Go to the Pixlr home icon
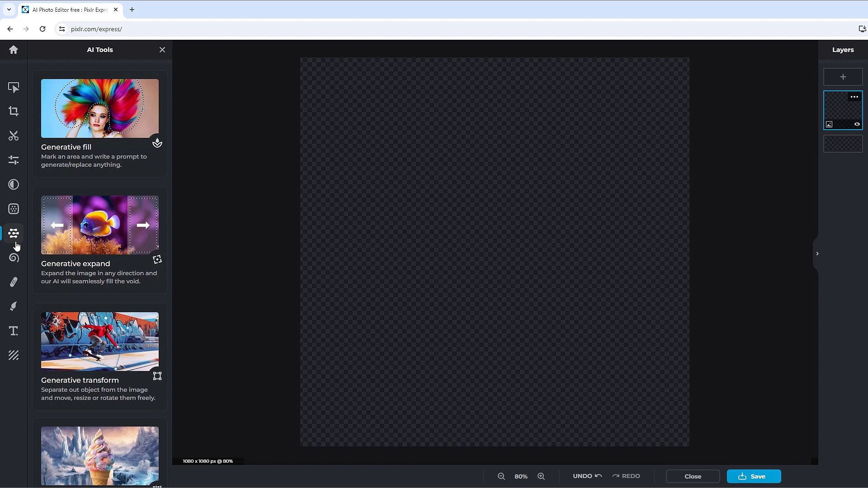Image resolution: width=868 pixels, height=488 pixels. [x=14, y=50]
